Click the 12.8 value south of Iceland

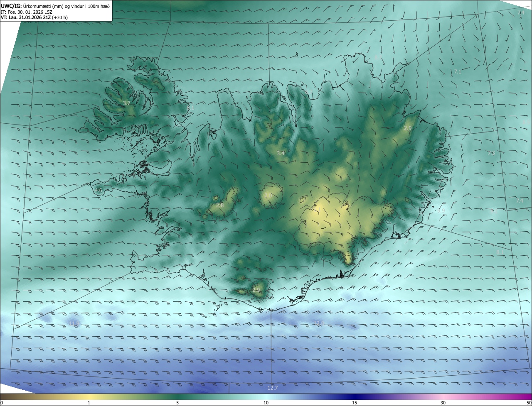coord(318,323)
